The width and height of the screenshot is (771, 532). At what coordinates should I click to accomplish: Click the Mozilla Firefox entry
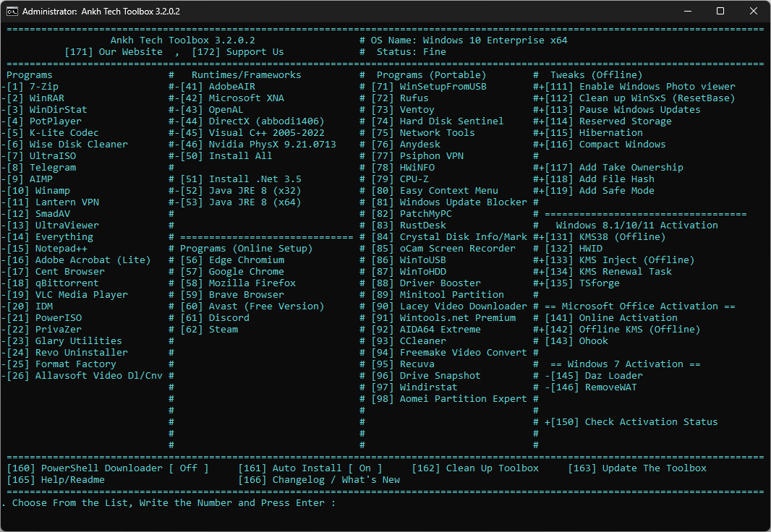[238, 283]
